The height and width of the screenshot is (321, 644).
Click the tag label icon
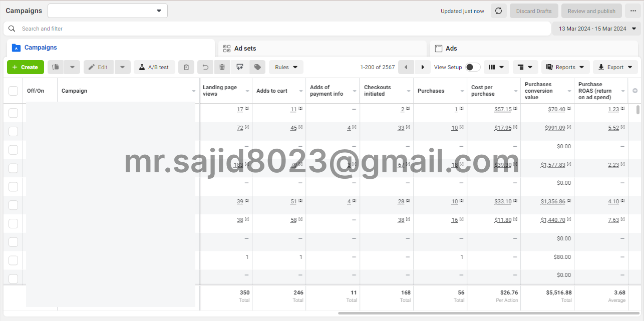click(x=257, y=67)
